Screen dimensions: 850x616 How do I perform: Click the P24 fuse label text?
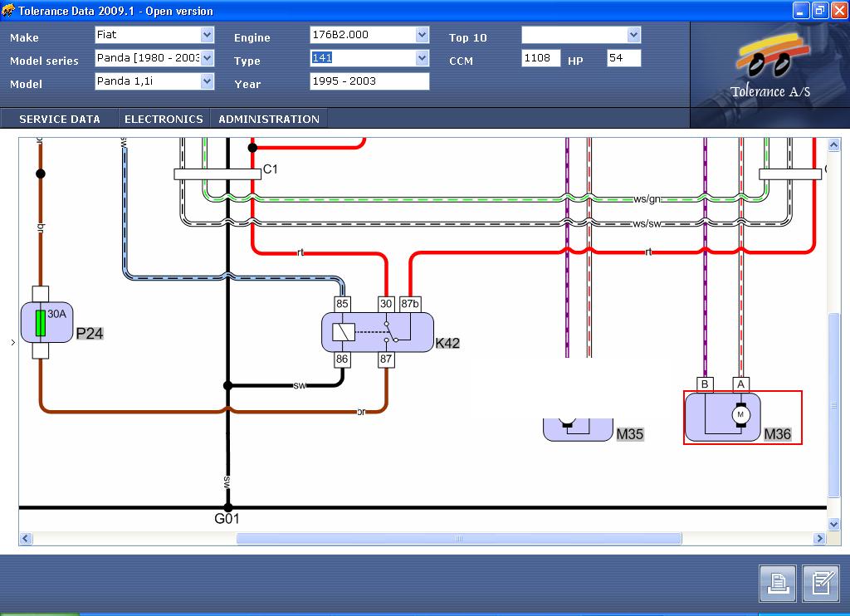coord(90,334)
